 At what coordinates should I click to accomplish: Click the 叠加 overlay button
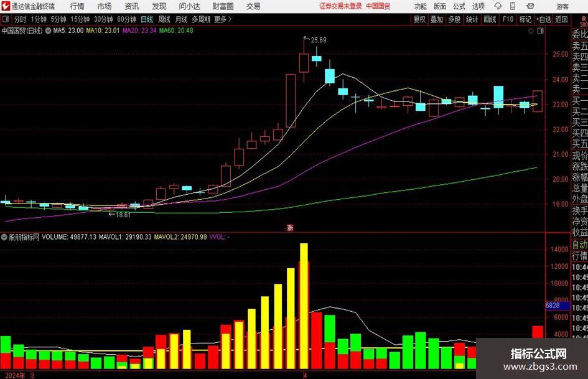pyautogui.click(x=437, y=19)
